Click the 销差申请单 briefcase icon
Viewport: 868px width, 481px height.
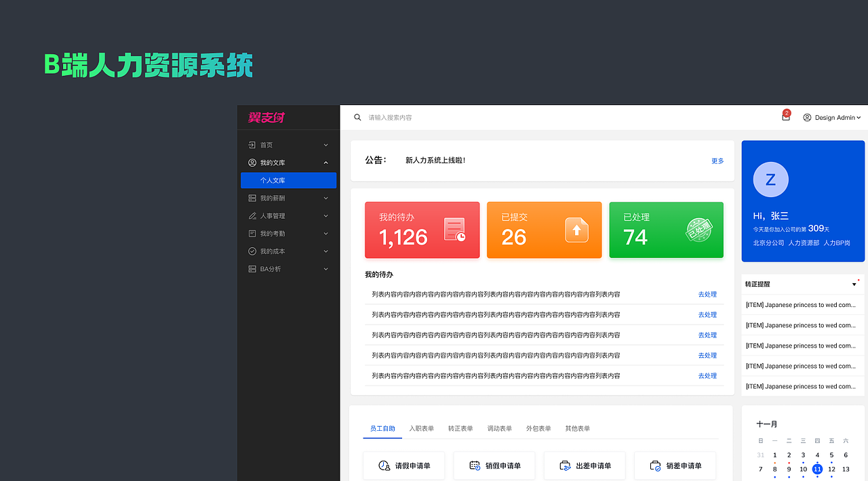point(655,465)
